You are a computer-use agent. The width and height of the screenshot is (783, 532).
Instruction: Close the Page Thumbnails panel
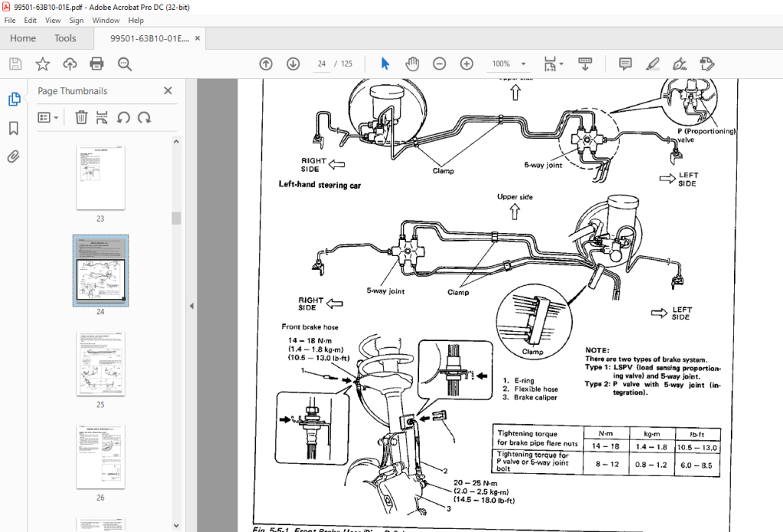click(167, 90)
